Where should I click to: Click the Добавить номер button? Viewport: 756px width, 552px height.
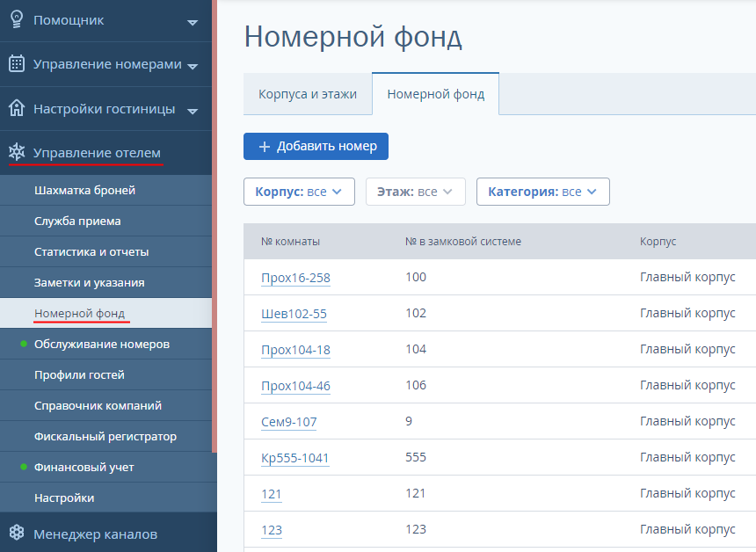[x=316, y=146]
